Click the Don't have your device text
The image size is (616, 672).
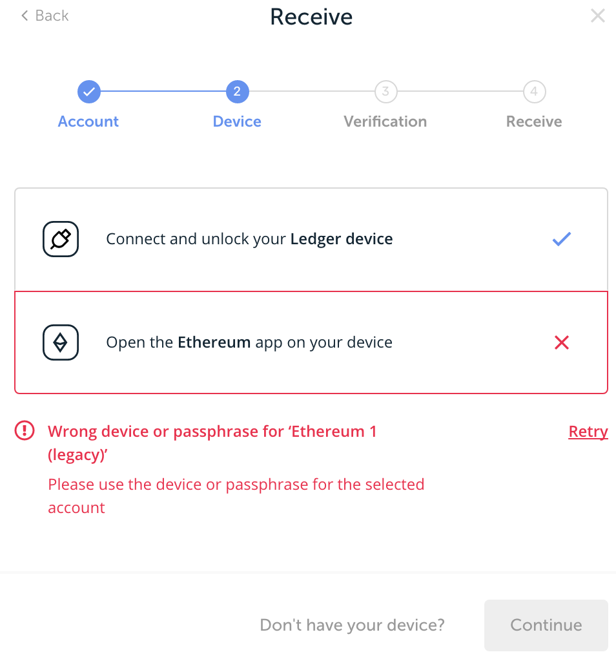[x=352, y=625]
